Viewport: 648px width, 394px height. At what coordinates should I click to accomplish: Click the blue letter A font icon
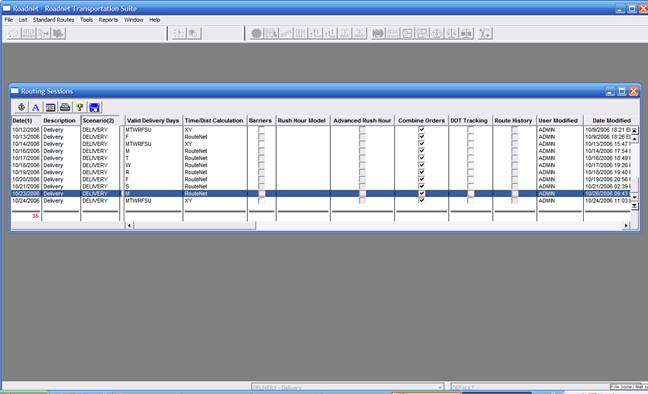click(36, 107)
